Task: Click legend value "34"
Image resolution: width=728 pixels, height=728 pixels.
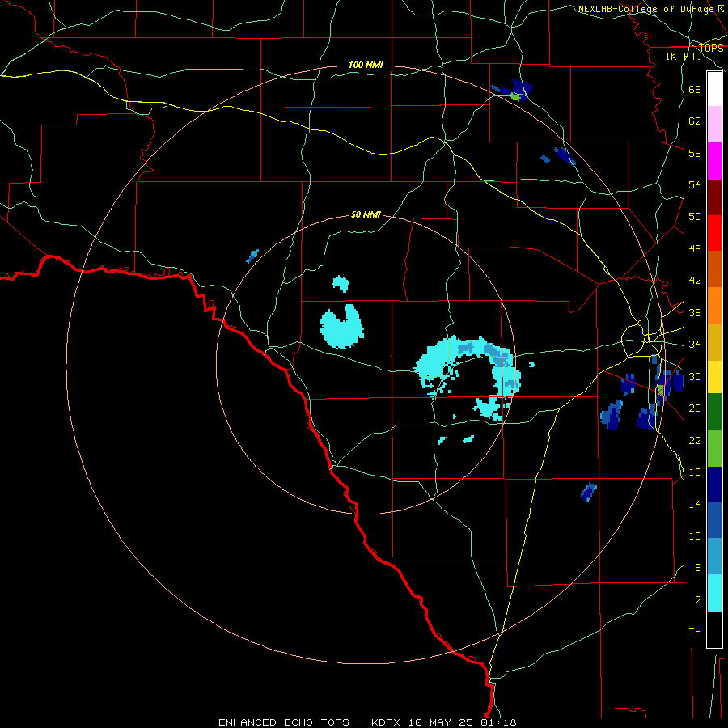Action: click(695, 344)
